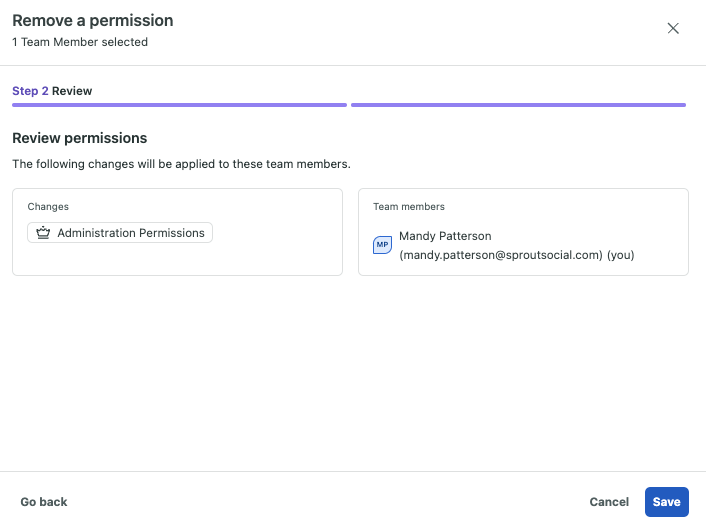Click the changes description sentence
The width and height of the screenshot is (706, 525).
[181, 164]
